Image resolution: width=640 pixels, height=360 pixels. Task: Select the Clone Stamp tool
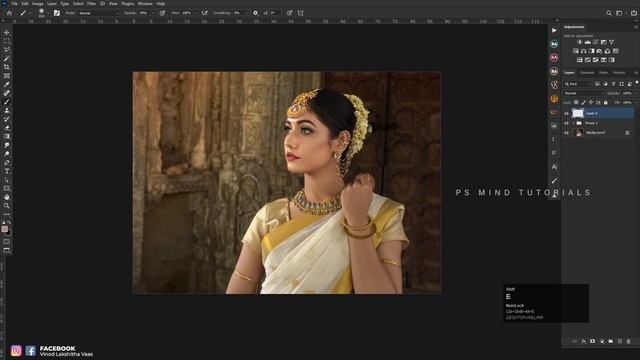point(7,110)
